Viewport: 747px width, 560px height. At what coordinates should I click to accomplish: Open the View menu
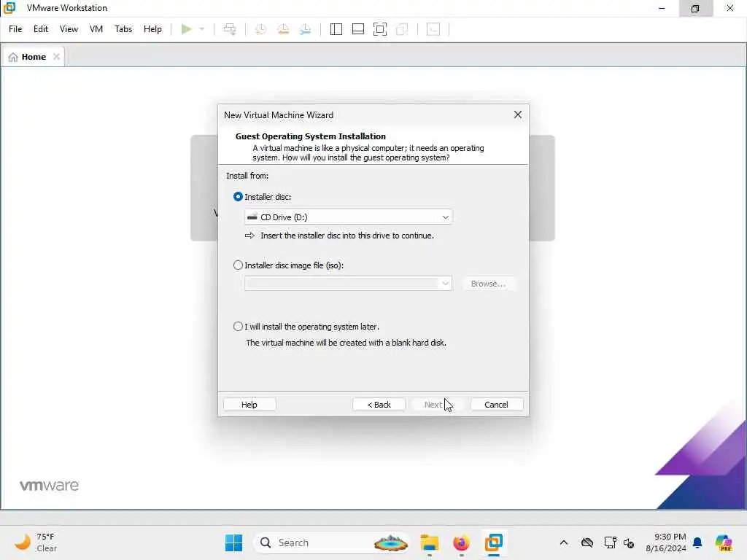pos(69,29)
